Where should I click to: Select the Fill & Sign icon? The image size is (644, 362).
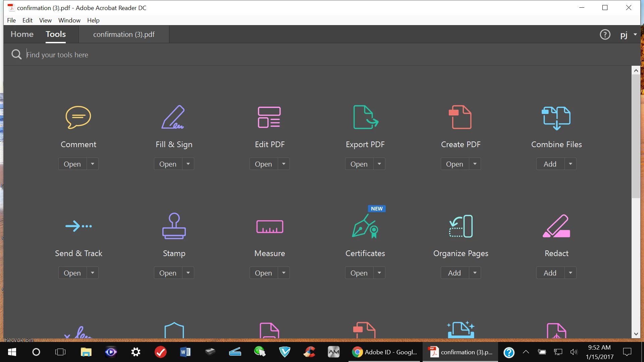pyautogui.click(x=173, y=117)
